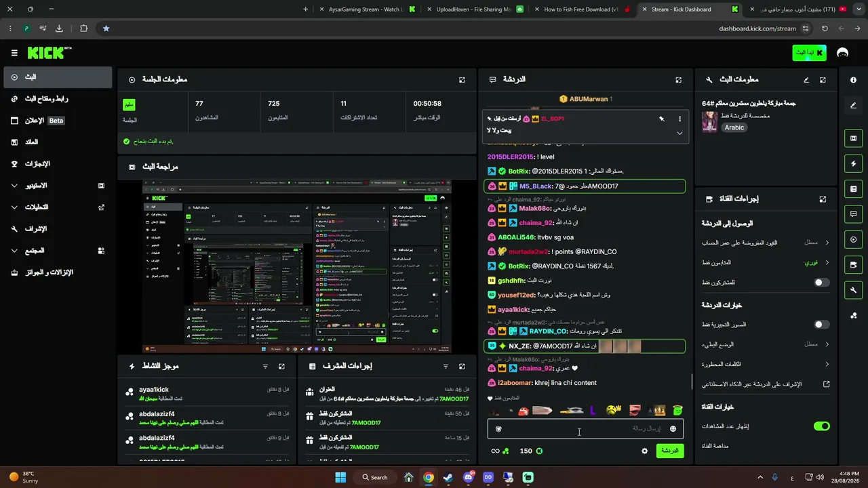The height and width of the screenshot is (488, 868).
Task: Open the emoji picker in message box
Action: [x=673, y=428]
